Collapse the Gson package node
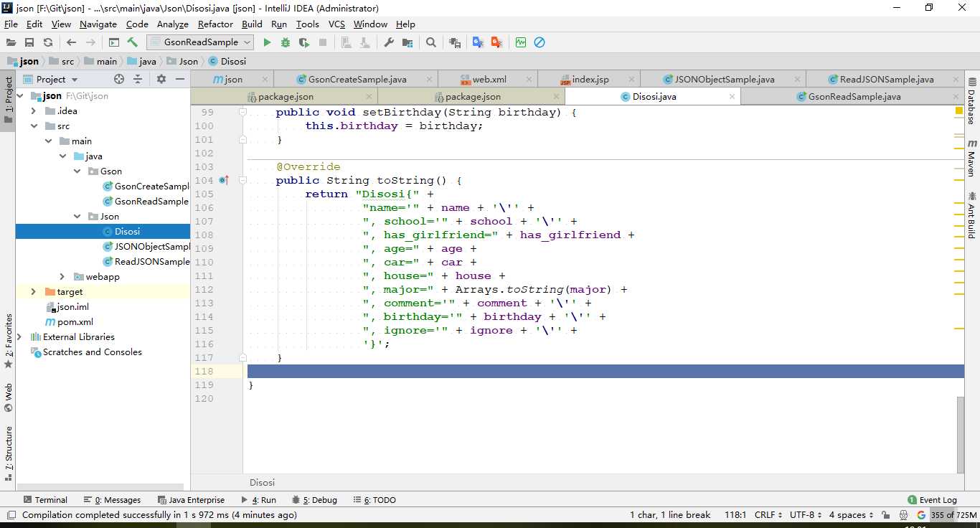This screenshot has width=980, height=528. point(77,171)
